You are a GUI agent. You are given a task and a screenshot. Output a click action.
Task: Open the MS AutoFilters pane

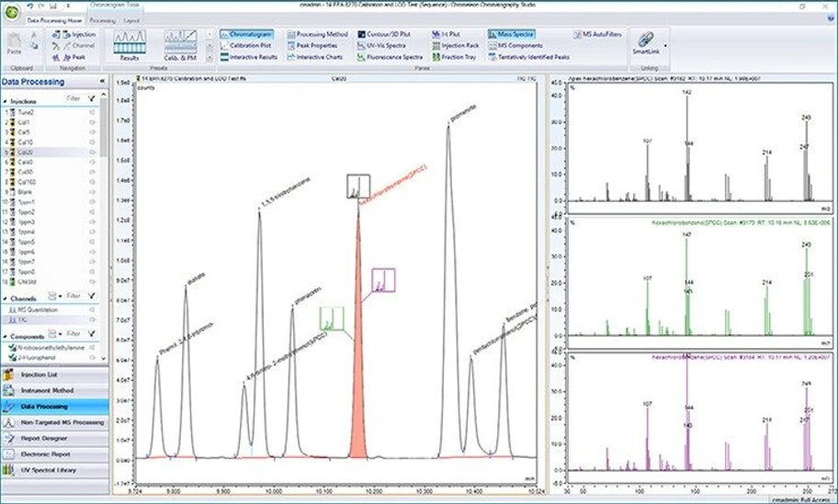(x=597, y=34)
